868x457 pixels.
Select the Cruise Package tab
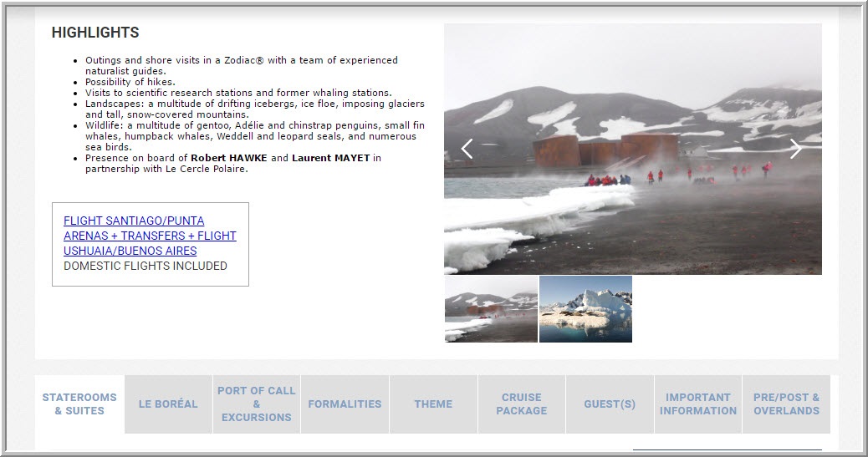522,404
